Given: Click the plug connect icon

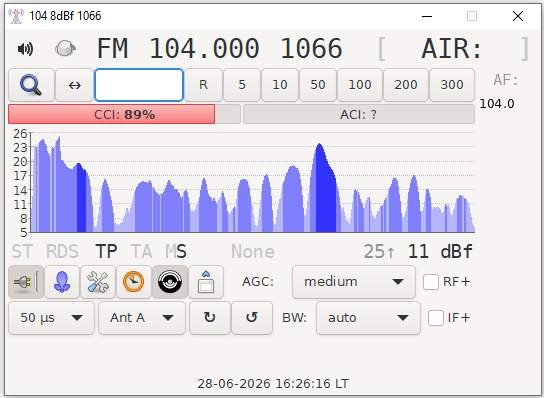Looking at the screenshot, I should click(x=26, y=282).
